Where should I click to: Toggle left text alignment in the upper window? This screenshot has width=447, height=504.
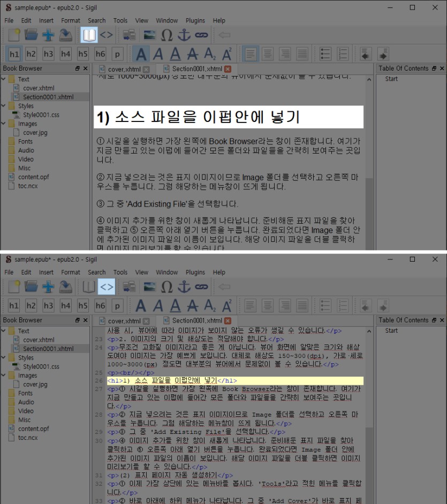point(249,54)
